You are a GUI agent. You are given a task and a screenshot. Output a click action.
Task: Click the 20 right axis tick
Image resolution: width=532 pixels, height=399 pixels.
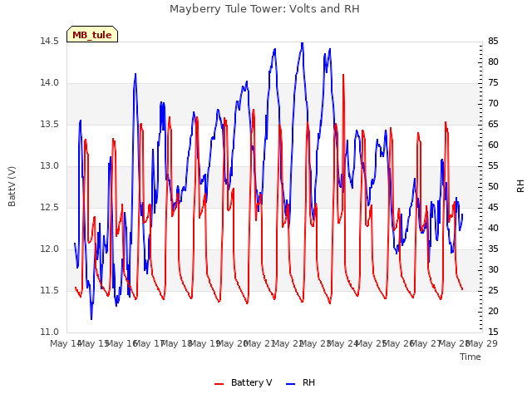pyautogui.click(x=493, y=311)
